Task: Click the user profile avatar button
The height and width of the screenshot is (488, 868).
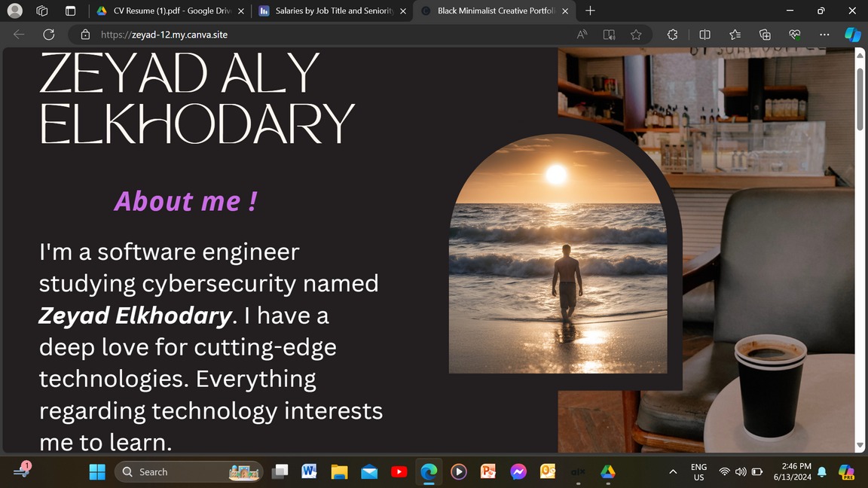Action: pyautogui.click(x=14, y=11)
